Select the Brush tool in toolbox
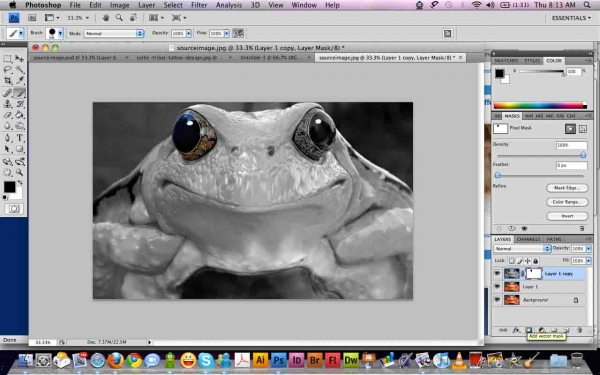 coord(19,93)
